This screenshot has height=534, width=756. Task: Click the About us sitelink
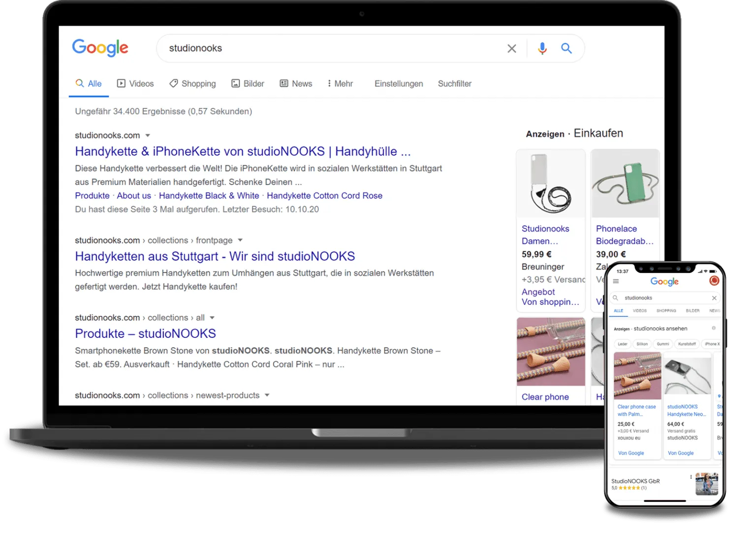click(x=134, y=196)
